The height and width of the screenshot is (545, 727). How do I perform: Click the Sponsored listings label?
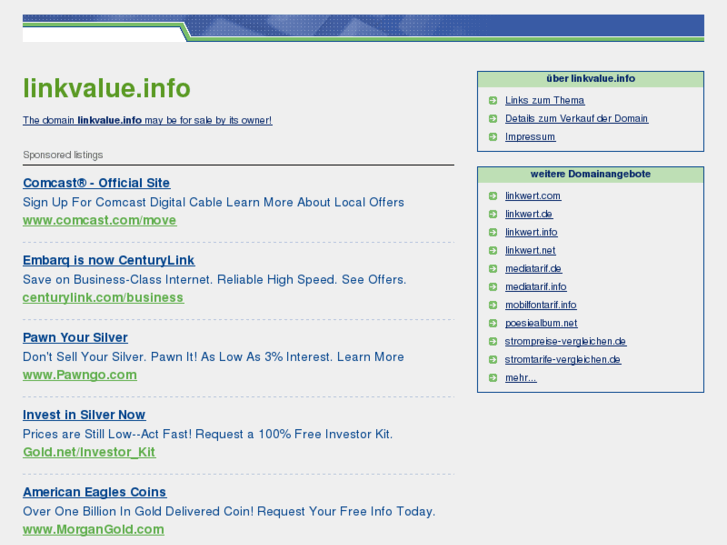tap(63, 155)
